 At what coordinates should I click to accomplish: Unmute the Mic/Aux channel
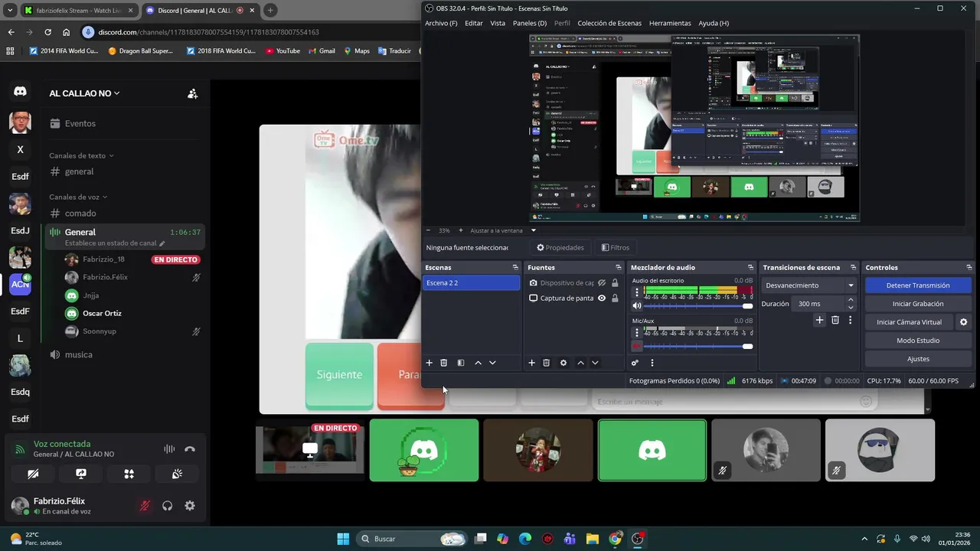pyautogui.click(x=636, y=346)
